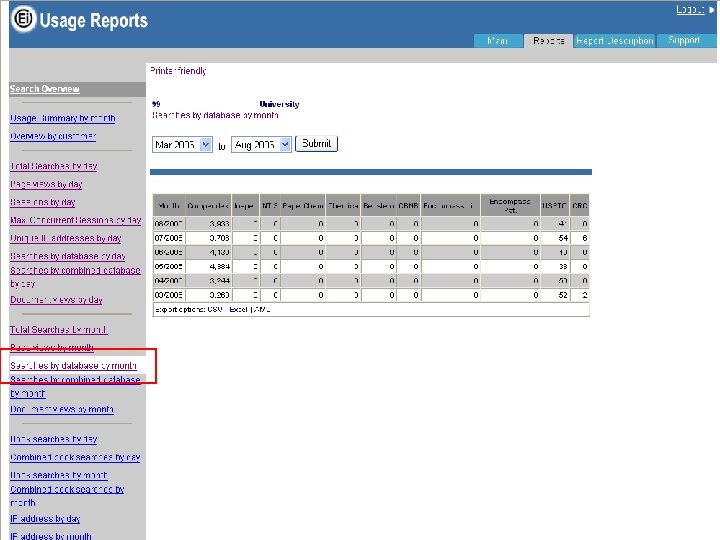Viewport: 720px width, 540px height.
Task: Click the Paper Chem column header
Action: 303,206
